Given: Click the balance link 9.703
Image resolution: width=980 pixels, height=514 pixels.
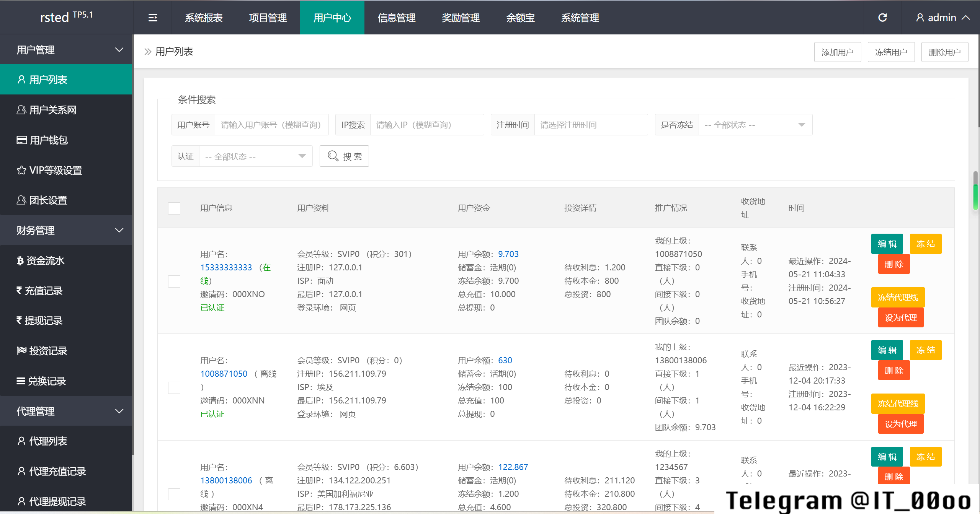Looking at the screenshot, I should pos(508,254).
